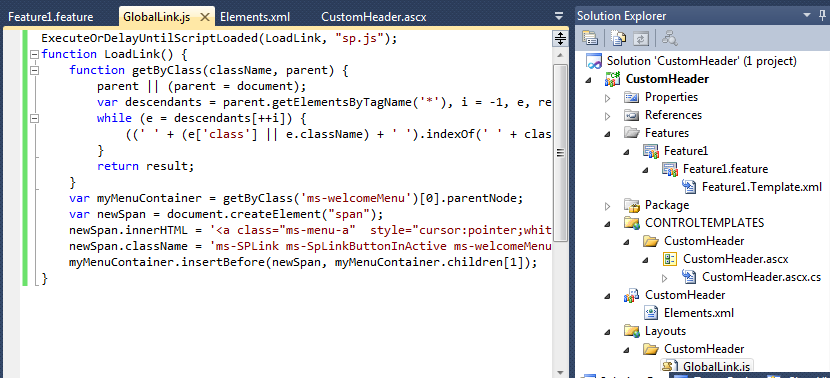Click the CustomHeader.ascx control icon
The height and width of the screenshot is (378, 830).
click(x=670, y=259)
